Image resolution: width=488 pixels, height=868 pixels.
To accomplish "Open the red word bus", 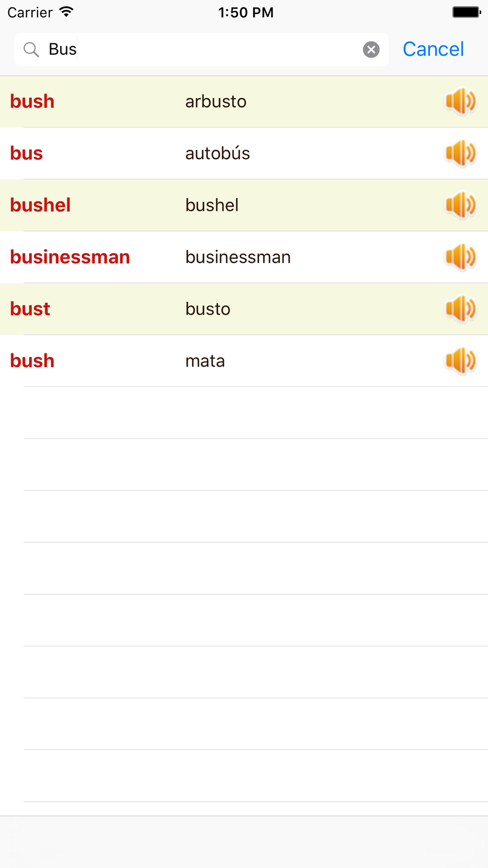I will coord(26,153).
